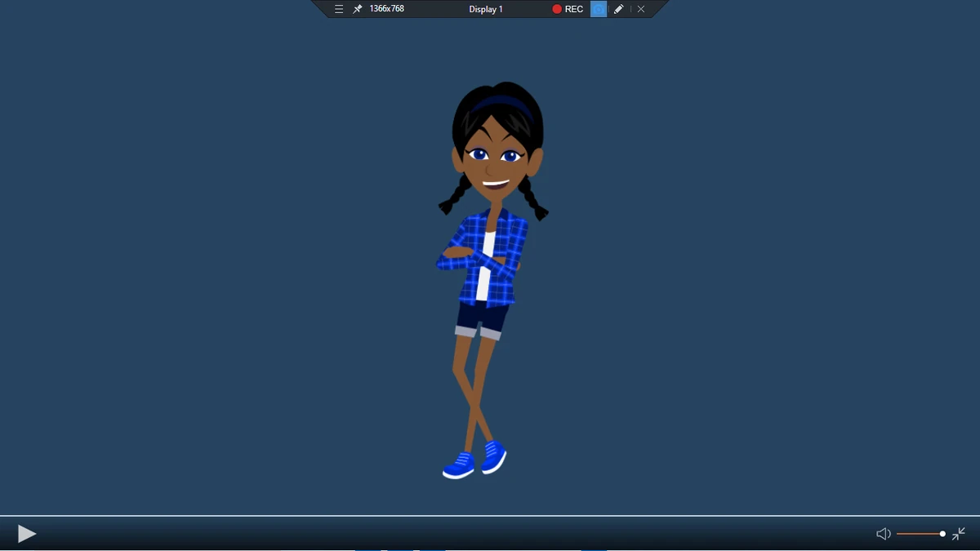Select the pencil annotation tool

point(618,9)
